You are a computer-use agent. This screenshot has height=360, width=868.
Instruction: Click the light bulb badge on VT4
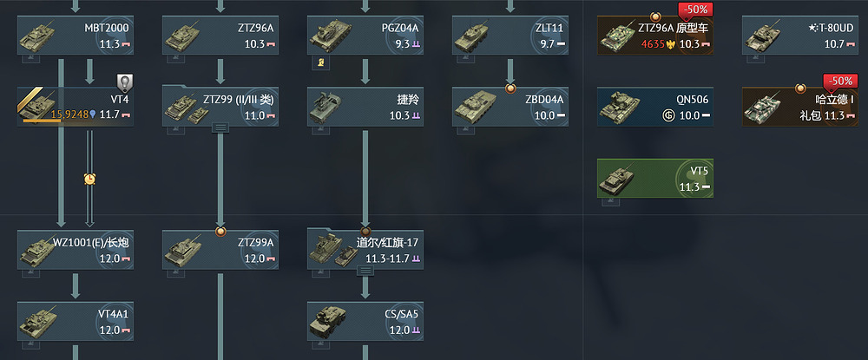pos(125,83)
